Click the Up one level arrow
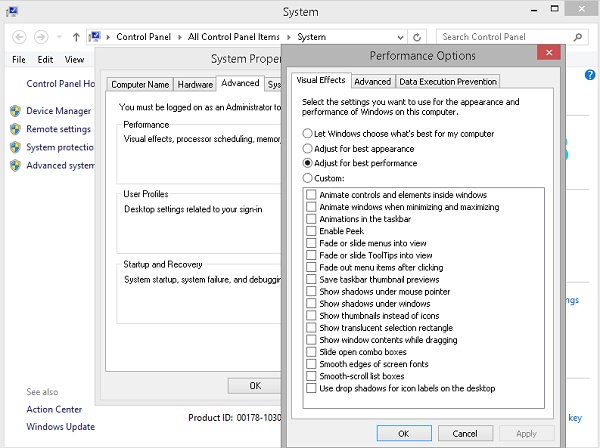The image size is (600, 448). click(76, 37)
